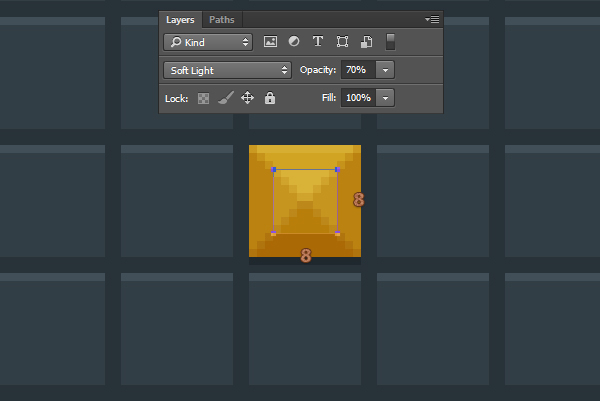Image resolution: width=600 pixels, height=401 pixels.
Task: Open the Opacity slider dropdown arrow
Action: (385, 70)
